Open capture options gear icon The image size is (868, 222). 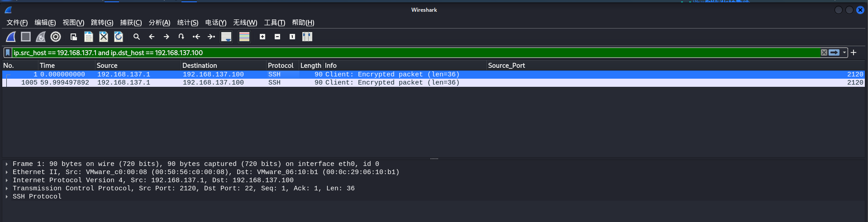(x=56, y=37)
